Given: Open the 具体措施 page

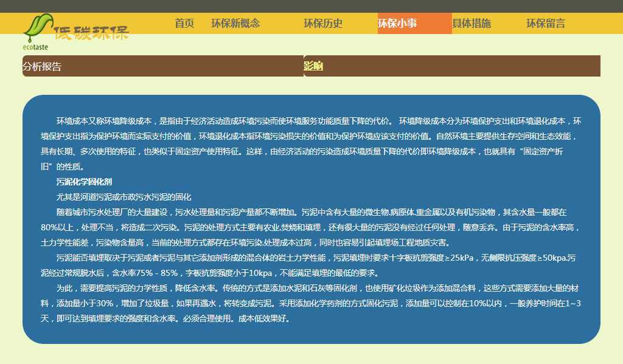Looking at the screenshot, I should click(x=472, y=24).
